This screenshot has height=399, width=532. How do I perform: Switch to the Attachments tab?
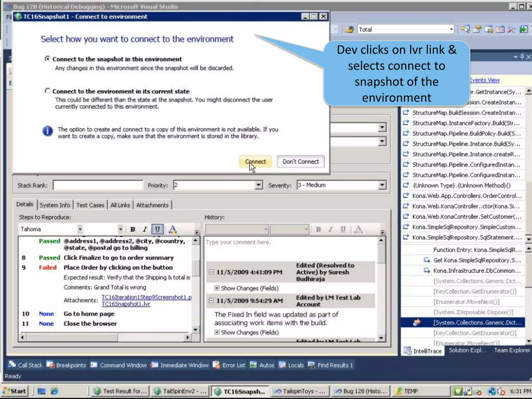click(x=152, y=205)
